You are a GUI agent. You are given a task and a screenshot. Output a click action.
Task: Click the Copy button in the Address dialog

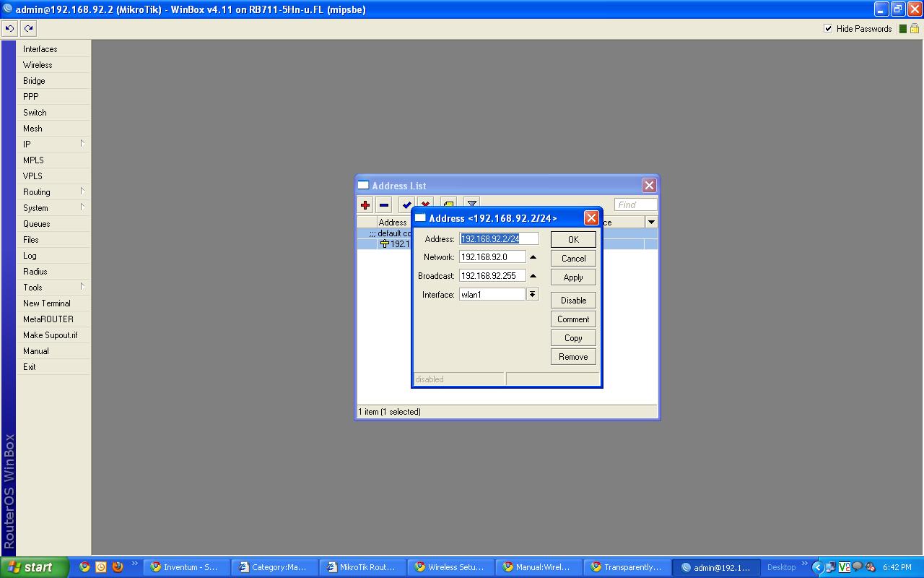[573, 337]
